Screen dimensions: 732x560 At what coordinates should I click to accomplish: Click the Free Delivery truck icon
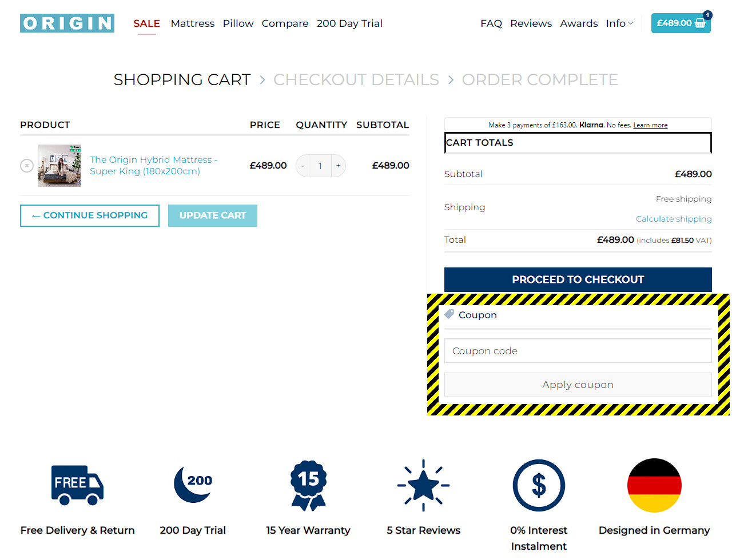tap(77, 485)
